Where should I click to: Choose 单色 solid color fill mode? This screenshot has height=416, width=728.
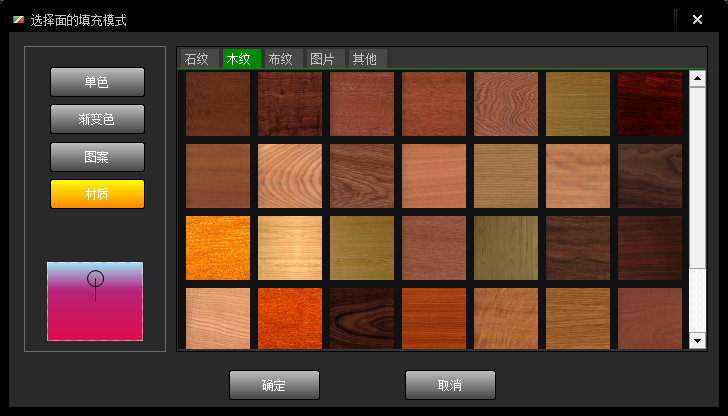[x=97, y=82]
